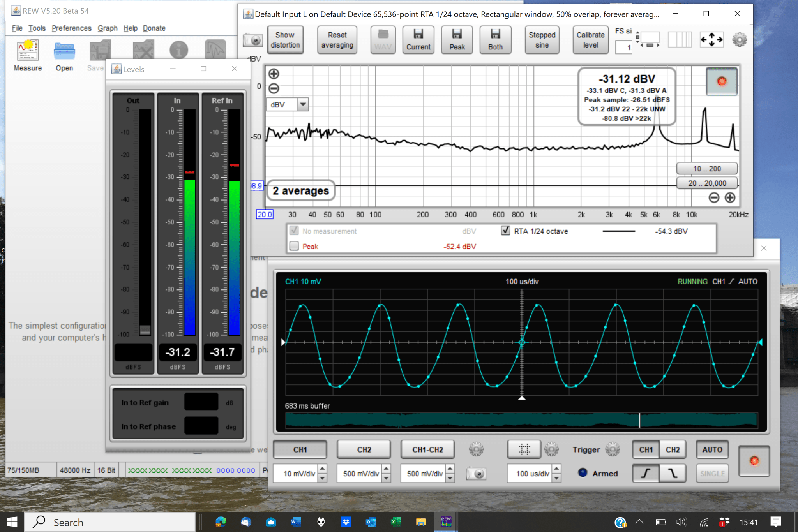This screenshot has width=798, height=532.
Task: Open scope channel settings gear
Action: click(x=476, y=449)
